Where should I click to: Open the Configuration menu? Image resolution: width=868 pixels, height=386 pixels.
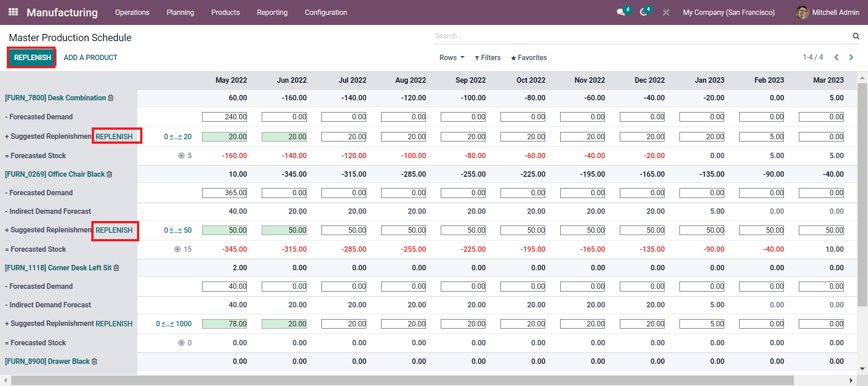pos(325,13)
